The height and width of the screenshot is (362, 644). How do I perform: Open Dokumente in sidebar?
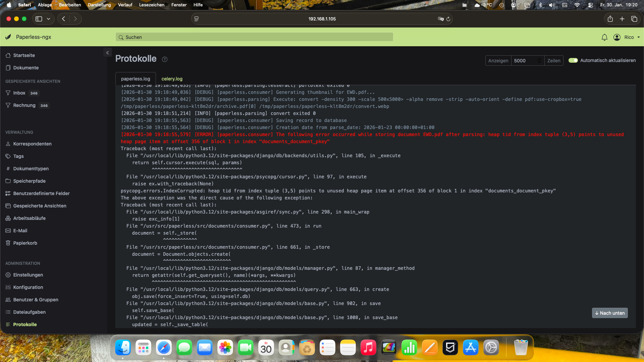pos(26,68)
